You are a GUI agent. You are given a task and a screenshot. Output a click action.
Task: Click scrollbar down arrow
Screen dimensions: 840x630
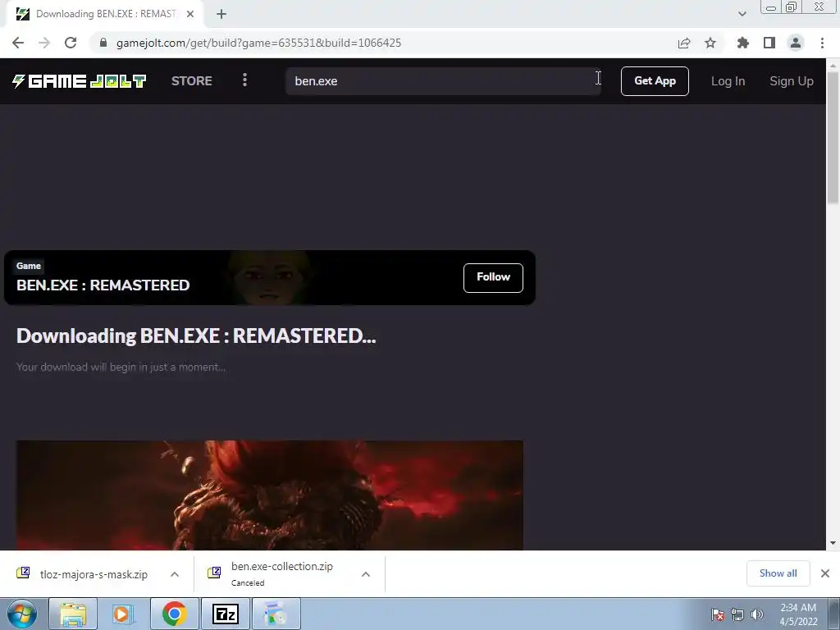pos(833,543)
